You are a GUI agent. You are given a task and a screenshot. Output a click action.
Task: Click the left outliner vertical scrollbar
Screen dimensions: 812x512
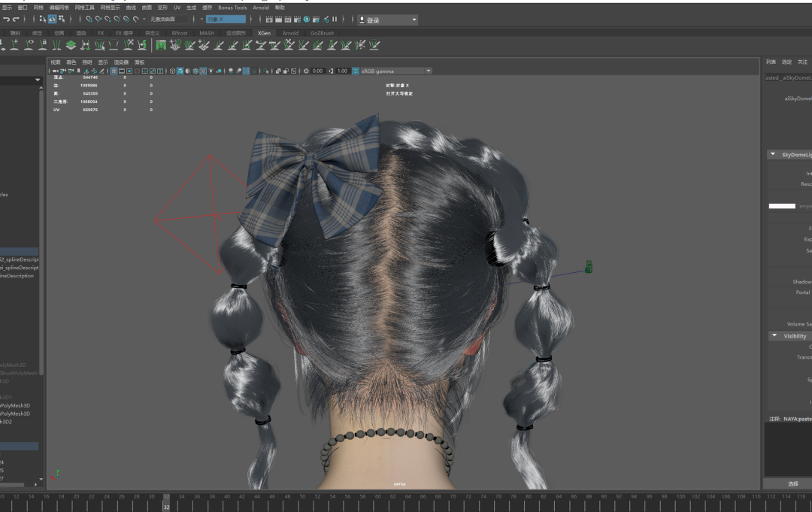(x=41, y=232)
